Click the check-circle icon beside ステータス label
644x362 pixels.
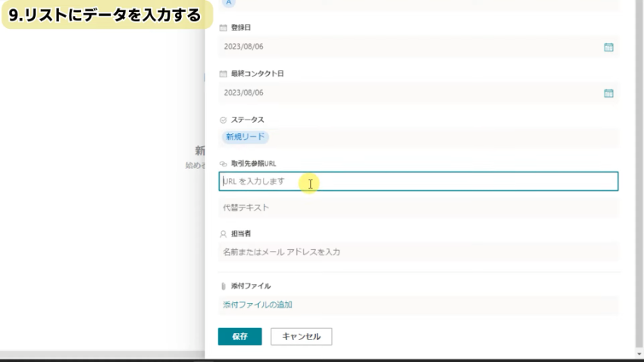tap(223, 120)
